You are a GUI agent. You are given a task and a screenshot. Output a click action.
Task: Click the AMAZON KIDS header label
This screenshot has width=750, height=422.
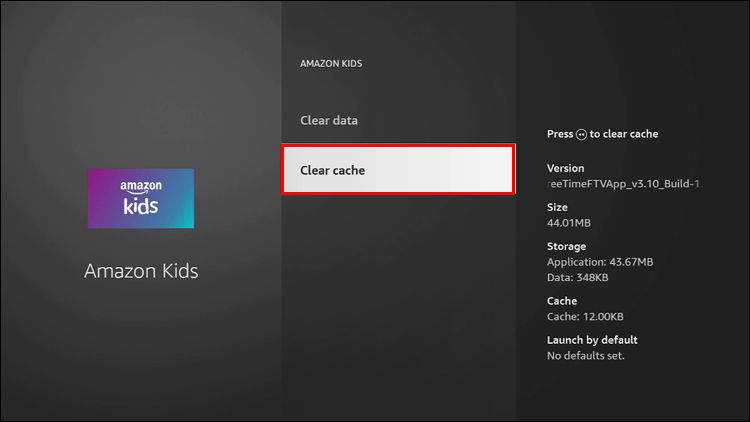point(331,64)
